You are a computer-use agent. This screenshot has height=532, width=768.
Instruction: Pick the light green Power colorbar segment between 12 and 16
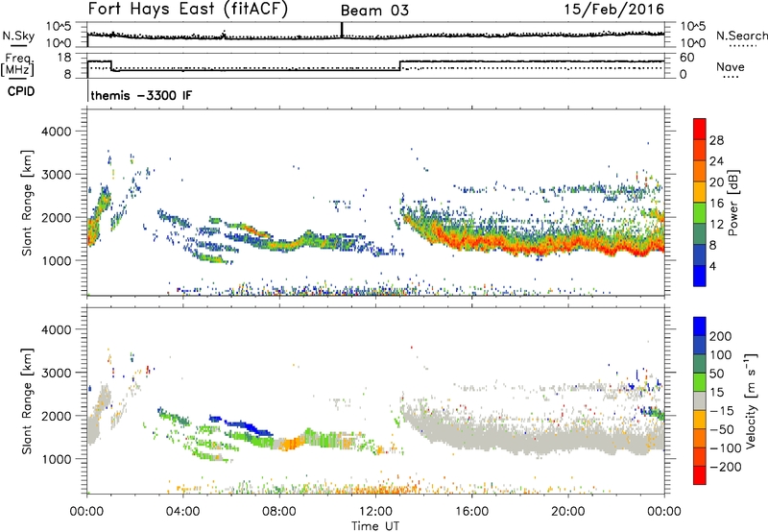[x=700, y=212]
